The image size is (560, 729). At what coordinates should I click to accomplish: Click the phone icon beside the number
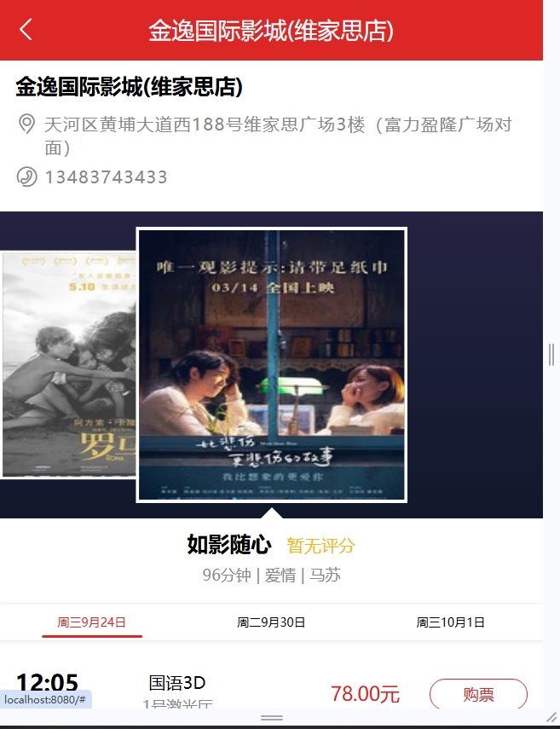click(26, 176)
